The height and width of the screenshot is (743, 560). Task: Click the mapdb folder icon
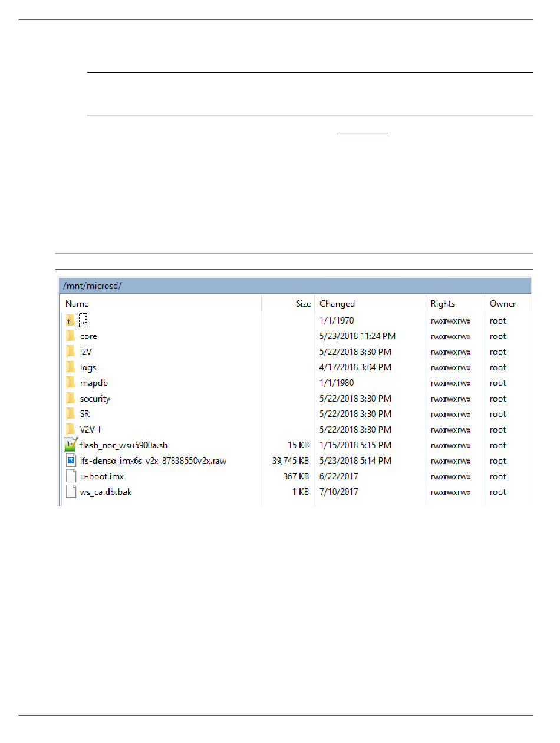click(x=71, y=383)
